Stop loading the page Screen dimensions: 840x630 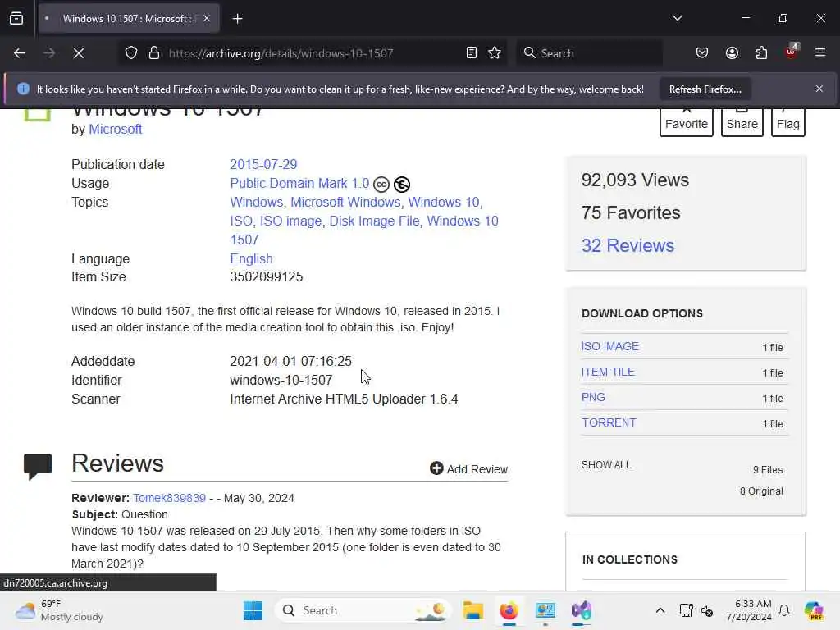[x=79, y=53]
